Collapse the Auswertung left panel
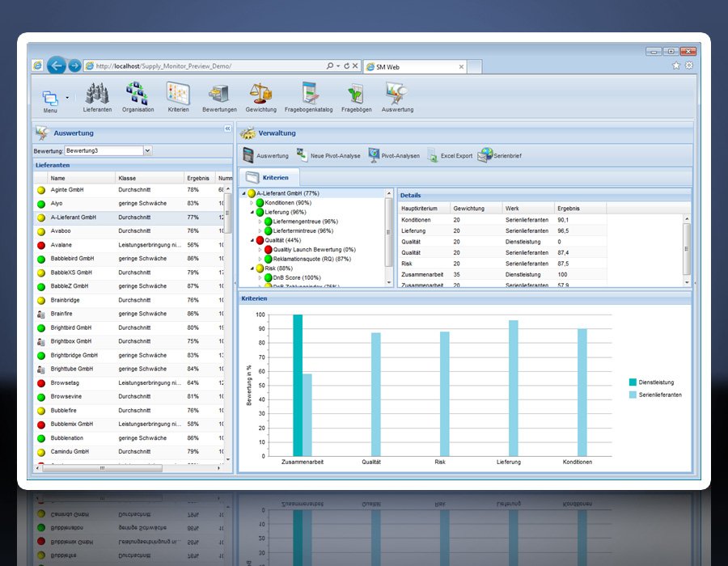 (x=227, y=129)
